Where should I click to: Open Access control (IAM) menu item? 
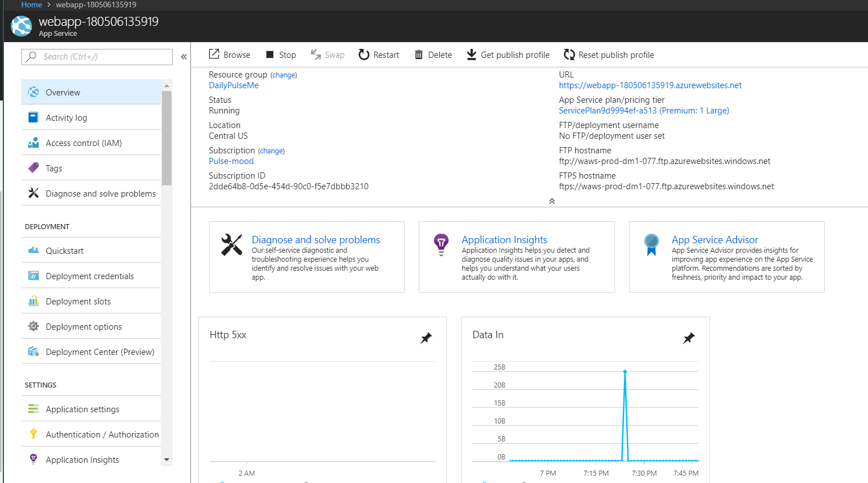(91, 143)
